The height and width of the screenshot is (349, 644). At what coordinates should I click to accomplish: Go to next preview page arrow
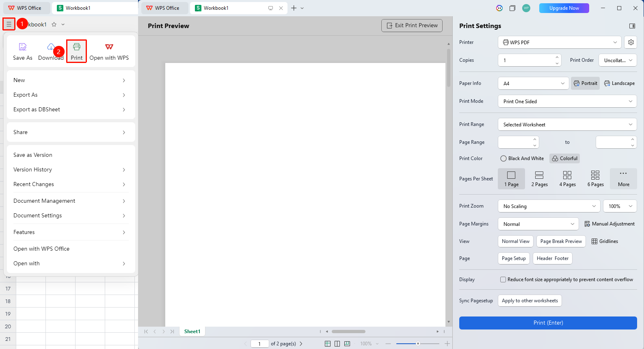coord(301,344)
